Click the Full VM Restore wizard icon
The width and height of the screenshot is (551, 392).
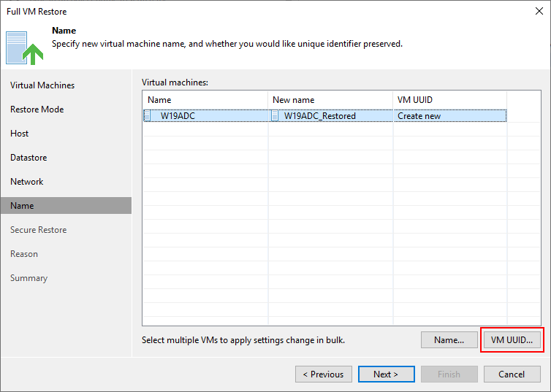(x=25, y=48)
